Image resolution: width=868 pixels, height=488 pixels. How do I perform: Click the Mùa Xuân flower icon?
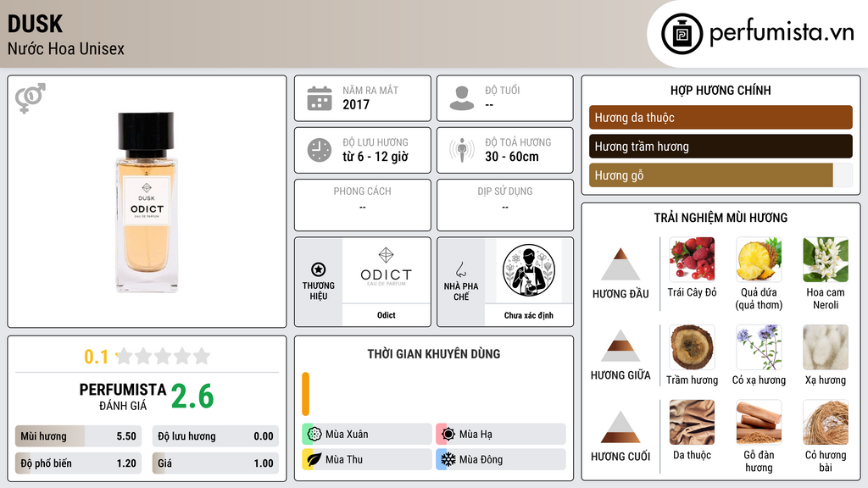coord(314,434)
